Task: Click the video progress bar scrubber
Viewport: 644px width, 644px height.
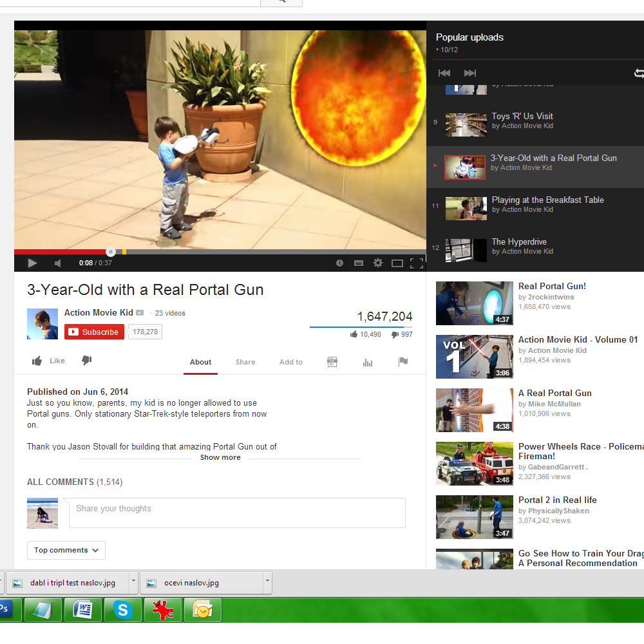Action: 111,252
